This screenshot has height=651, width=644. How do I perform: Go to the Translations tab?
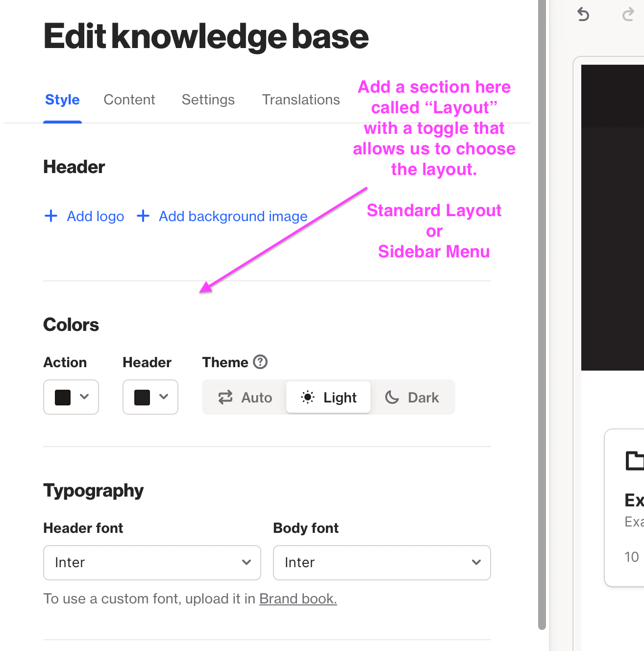(300, 100)
